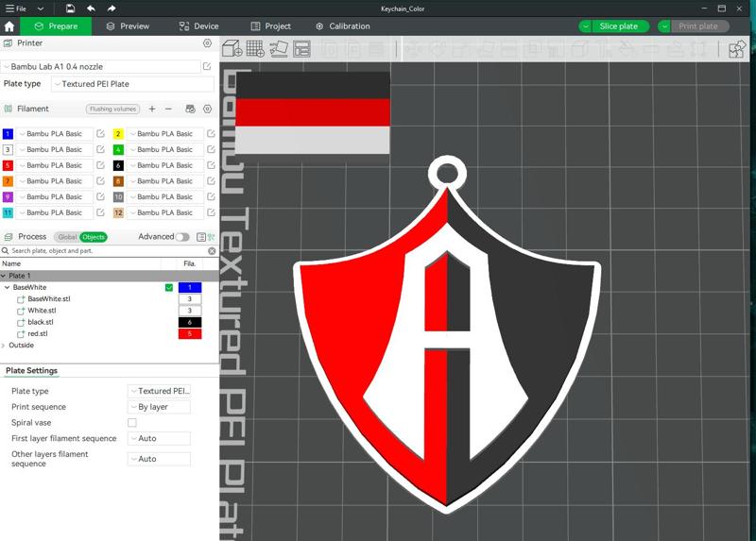Open First layer filament sequence dropdown

click(159, 438)
